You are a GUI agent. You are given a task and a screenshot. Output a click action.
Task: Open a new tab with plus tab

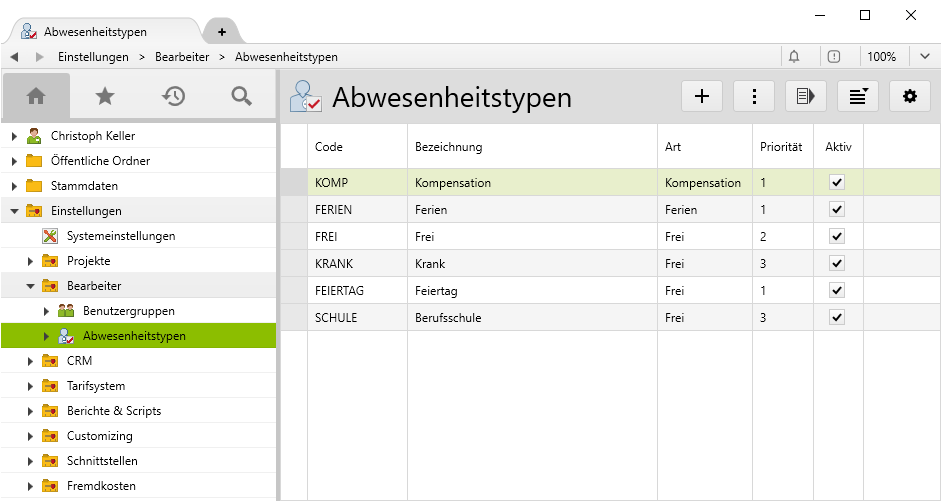tap(222, 32)
